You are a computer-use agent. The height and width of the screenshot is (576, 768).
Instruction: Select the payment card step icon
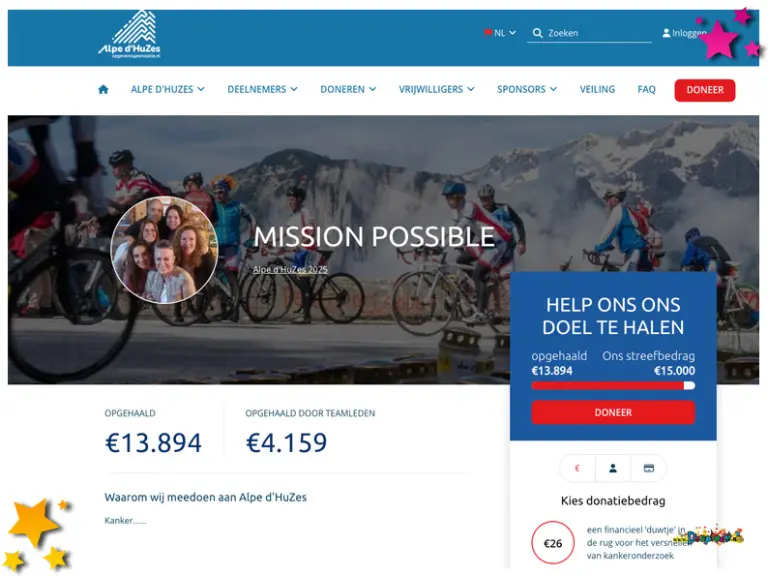tap(648, 468)
